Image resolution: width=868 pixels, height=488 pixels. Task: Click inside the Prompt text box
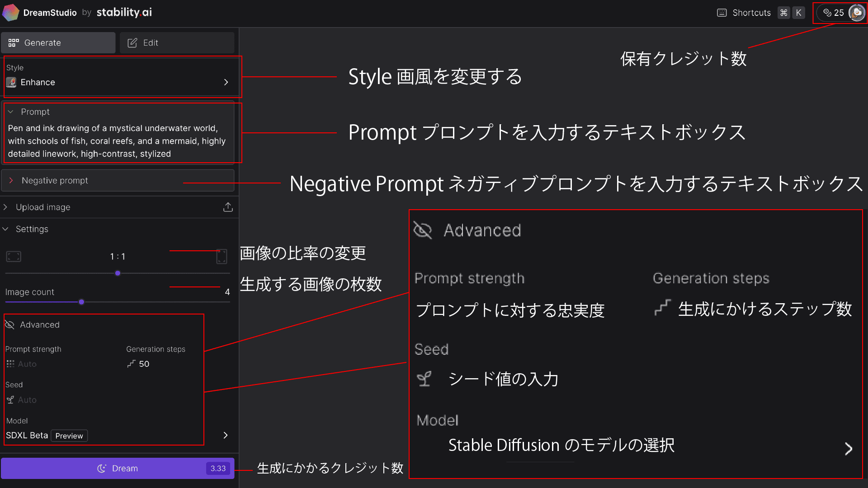coord(117,141)
